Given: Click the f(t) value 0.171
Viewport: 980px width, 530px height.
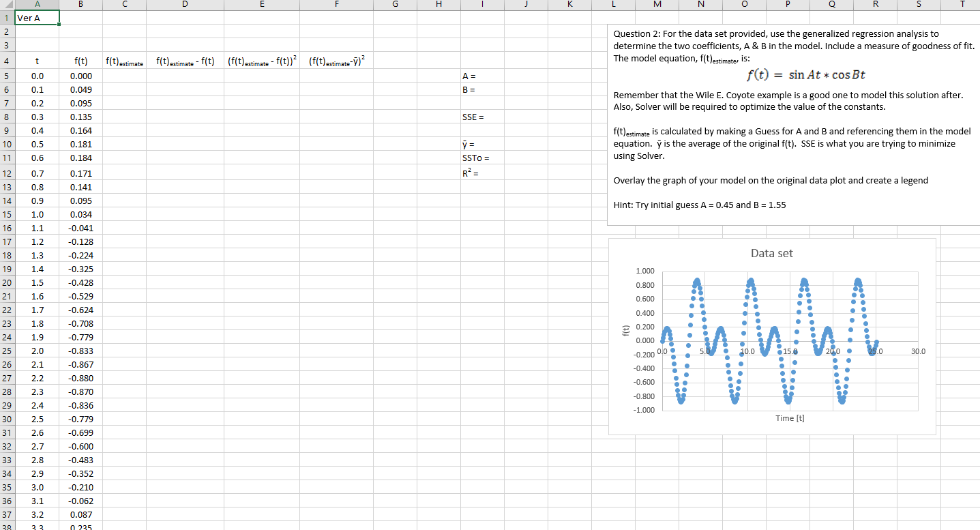Looking at the screenshot, I should [81, 173].
